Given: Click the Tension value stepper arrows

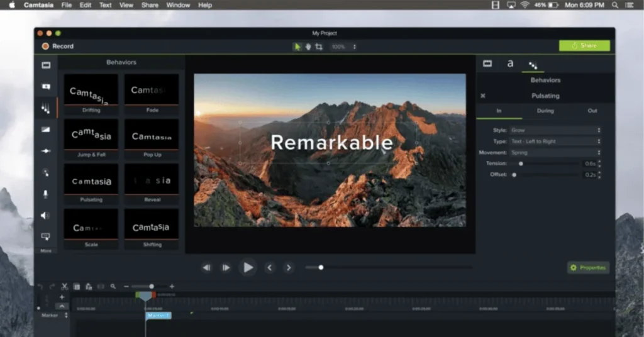Looking at the screenshot, I should click(x=599, y=163).
